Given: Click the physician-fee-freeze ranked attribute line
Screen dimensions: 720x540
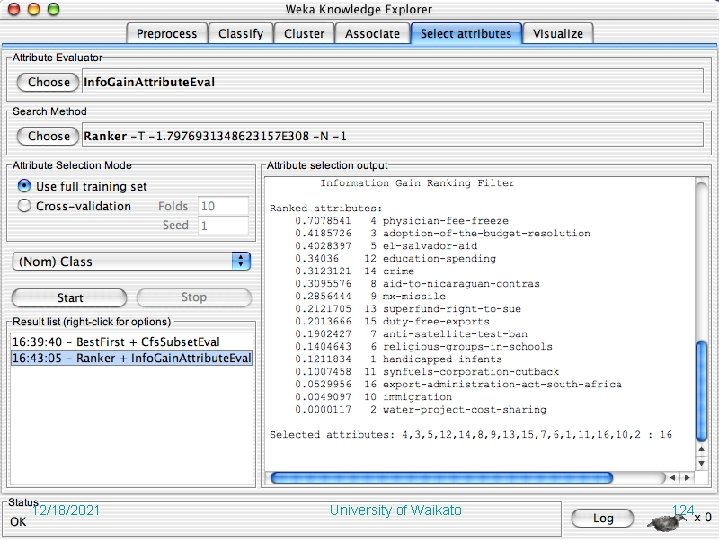Looking at the screenshot, I should coord(402,221).
